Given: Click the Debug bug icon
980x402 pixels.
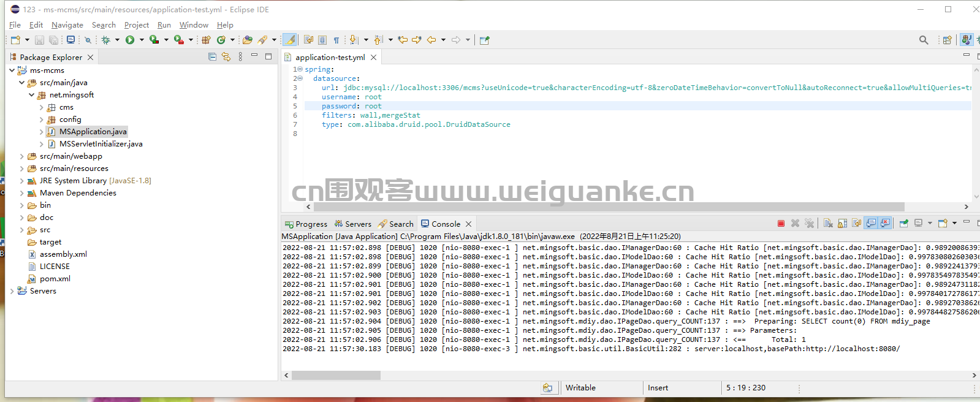Looking at the screenshot, I should [106, 40].
